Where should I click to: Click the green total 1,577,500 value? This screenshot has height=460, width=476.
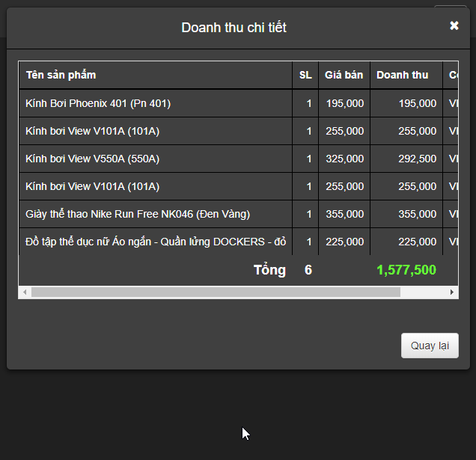[406, 270]
